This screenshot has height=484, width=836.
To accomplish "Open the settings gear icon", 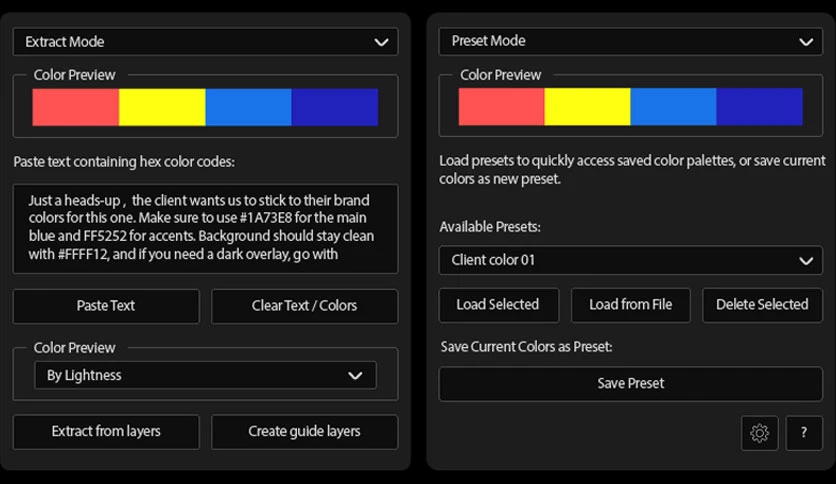I will pos(759,433).
